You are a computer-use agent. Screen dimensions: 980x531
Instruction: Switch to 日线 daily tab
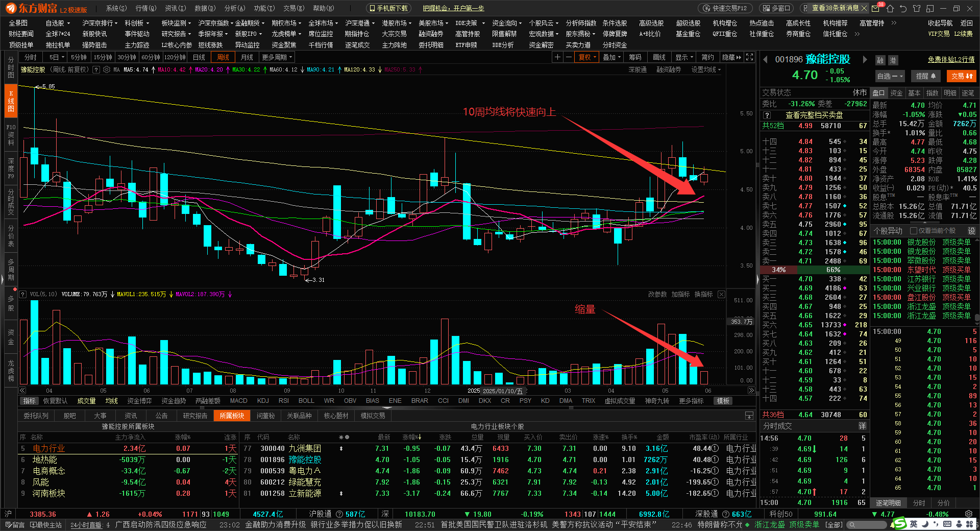click(x=199, y=57)
